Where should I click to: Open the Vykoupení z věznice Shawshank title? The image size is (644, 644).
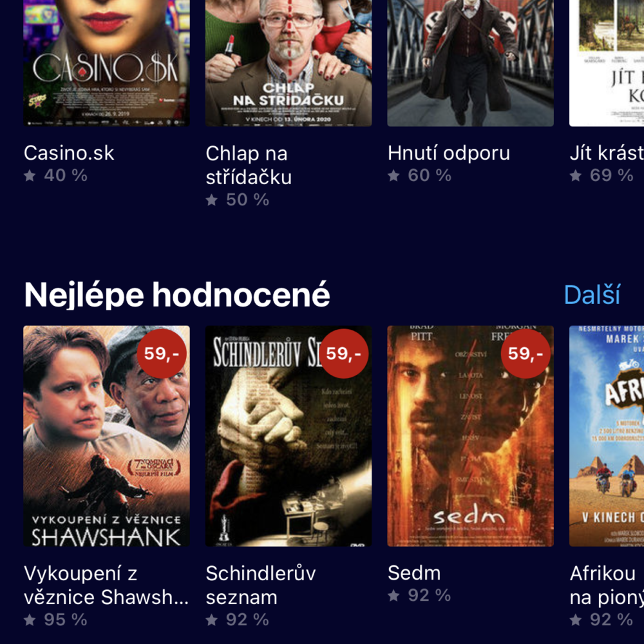tap(106, 585)
